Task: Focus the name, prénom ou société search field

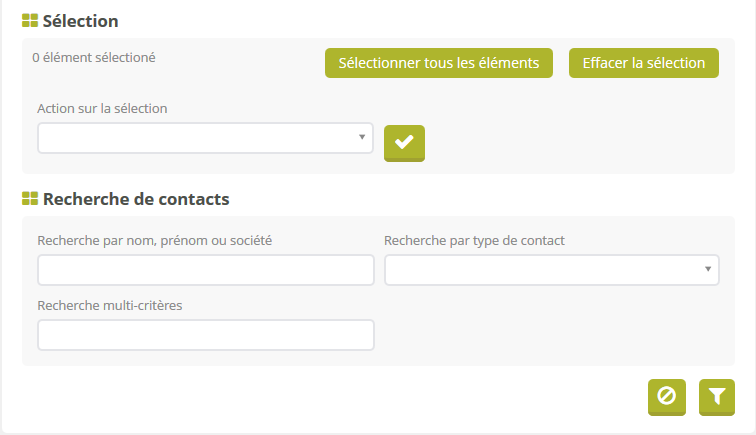Action: coord(205,270)
